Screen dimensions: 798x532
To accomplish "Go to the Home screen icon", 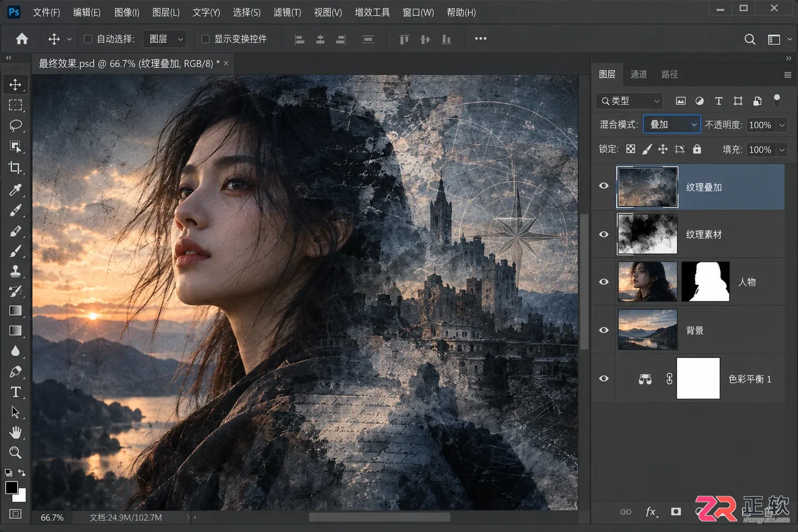I will tap(22, 39).
